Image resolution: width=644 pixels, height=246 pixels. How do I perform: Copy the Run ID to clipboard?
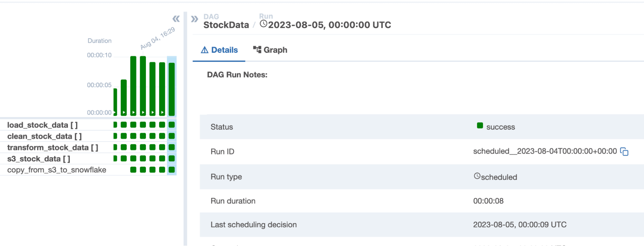tap(624, 152)
